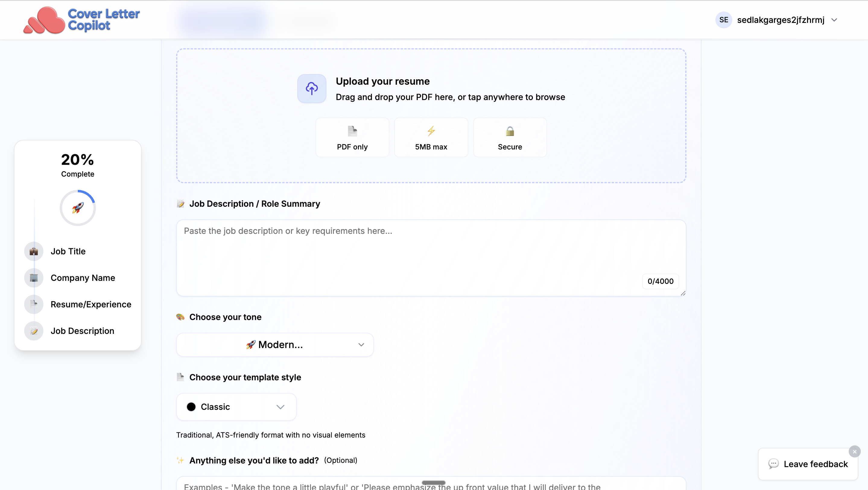Dismiss the Leave feedback widget
Image resolution: width=868 pixels, height=490 pixels.
(854, 452)
